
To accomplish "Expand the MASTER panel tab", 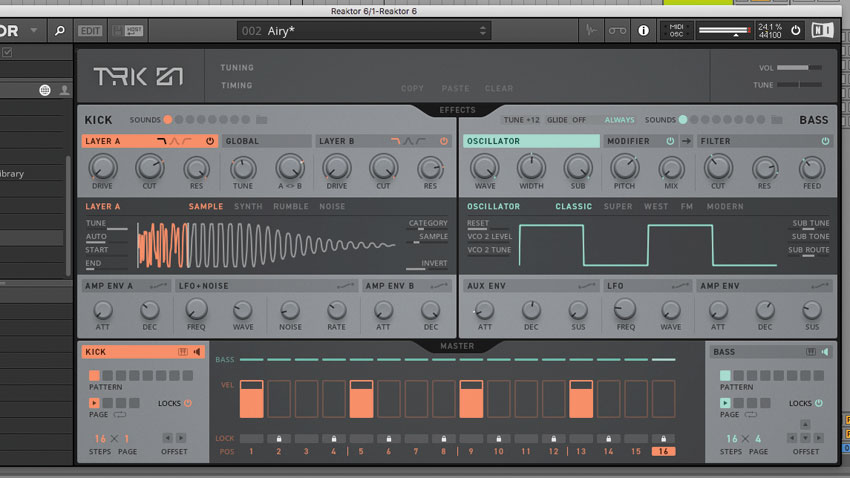I will coord(457,346).
